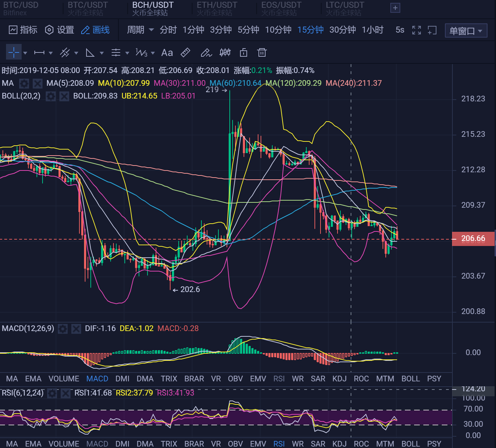Select the 5分钟 period
The image size is (496, 448).
249,30
